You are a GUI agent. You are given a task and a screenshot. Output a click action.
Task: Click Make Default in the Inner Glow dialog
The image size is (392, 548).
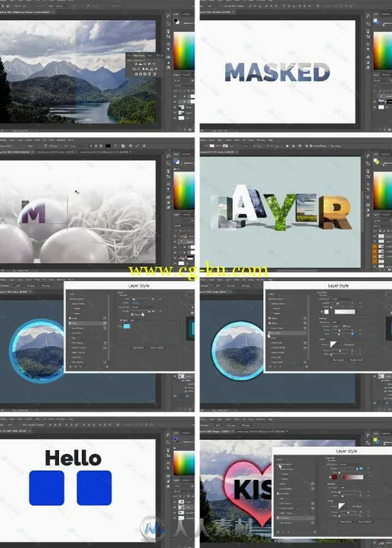[338, 360]
